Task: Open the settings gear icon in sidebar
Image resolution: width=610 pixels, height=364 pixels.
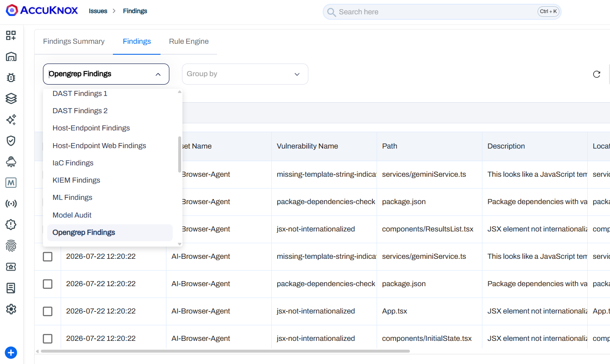Action: click(11, 309)
